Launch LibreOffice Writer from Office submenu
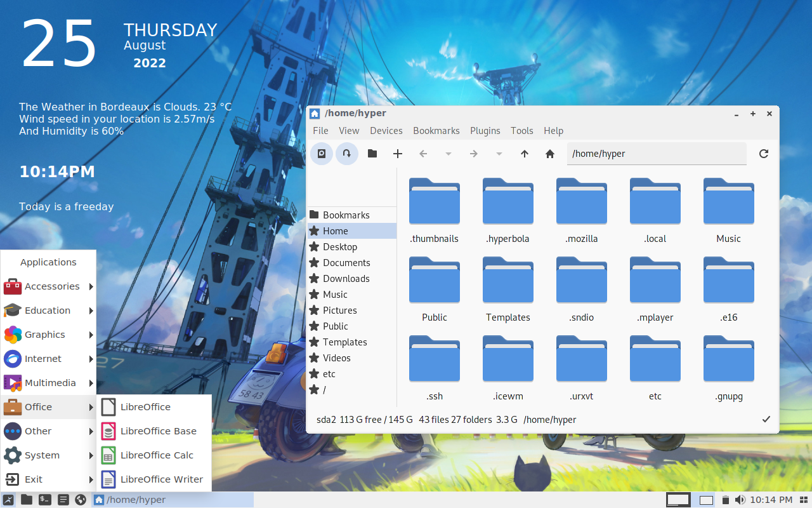Screen dimensions: 812x508 154,479
